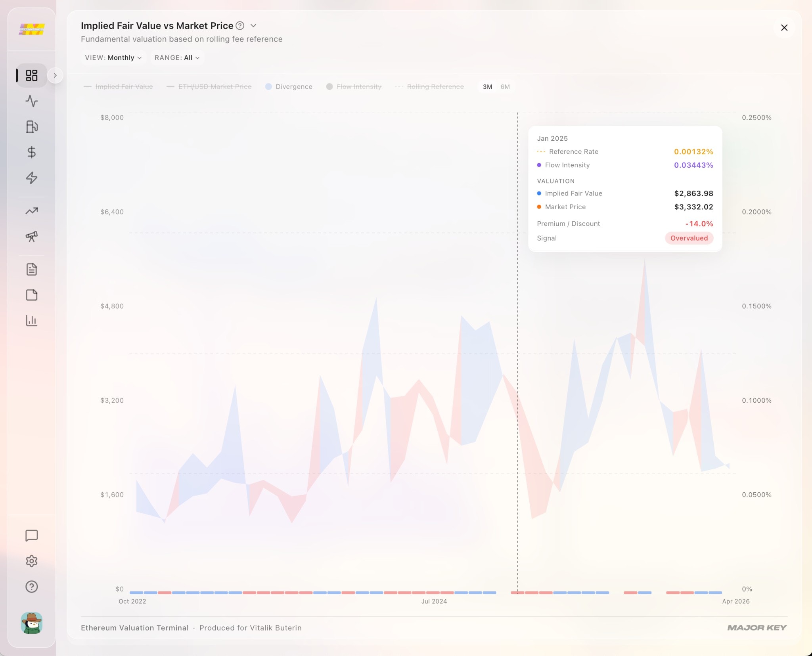Open the bar chart icon in sidebar
This screenshot has height=656, width=812.
(31, 320)
